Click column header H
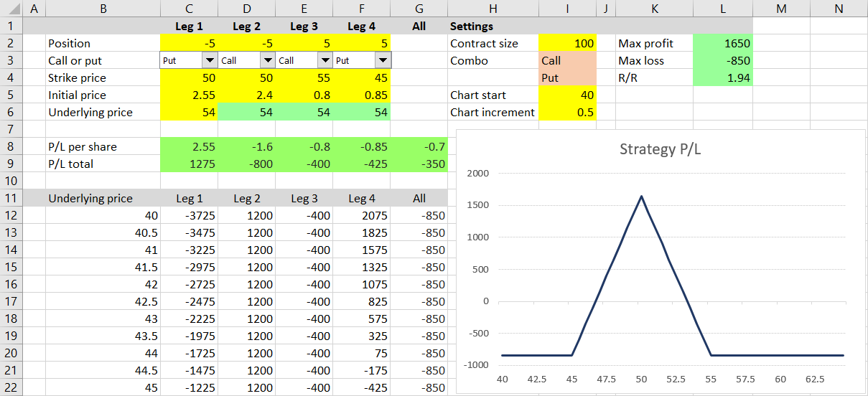868x396 pixels. click(x=493, y=9)
